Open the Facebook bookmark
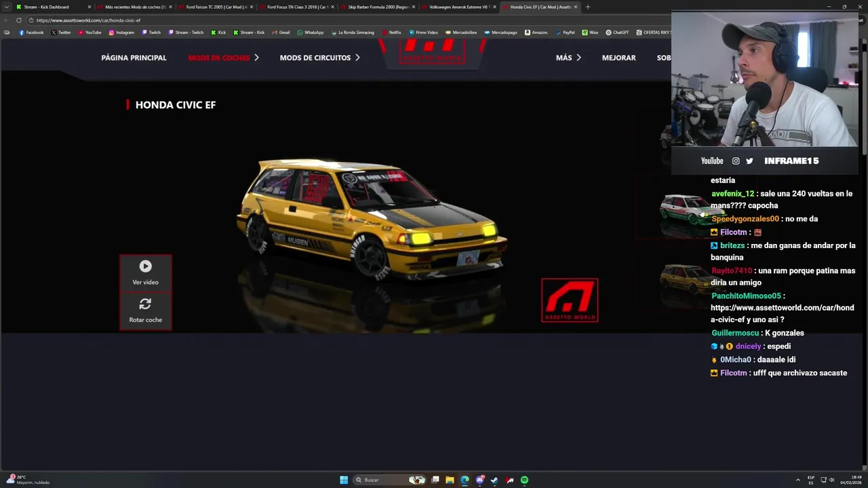 31,33
